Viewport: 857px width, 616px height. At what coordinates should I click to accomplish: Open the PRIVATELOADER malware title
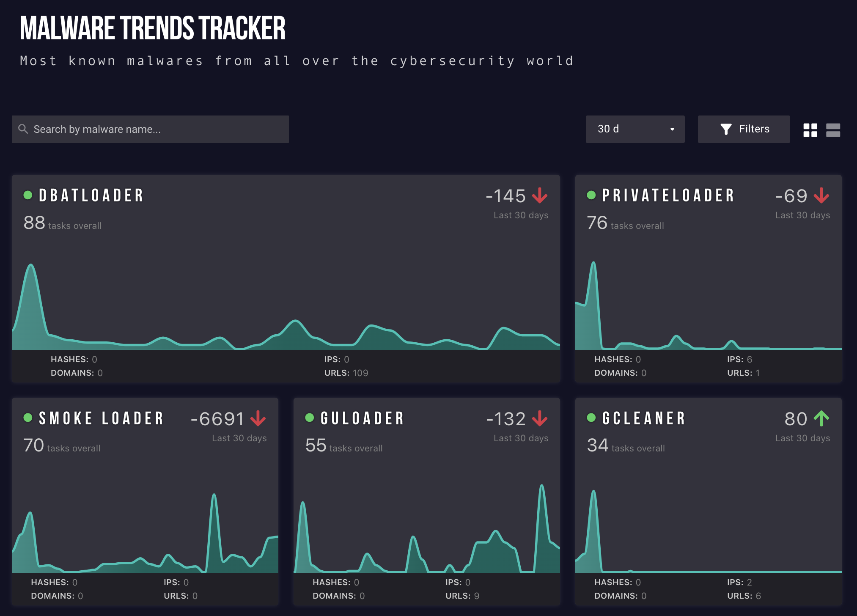668,195
